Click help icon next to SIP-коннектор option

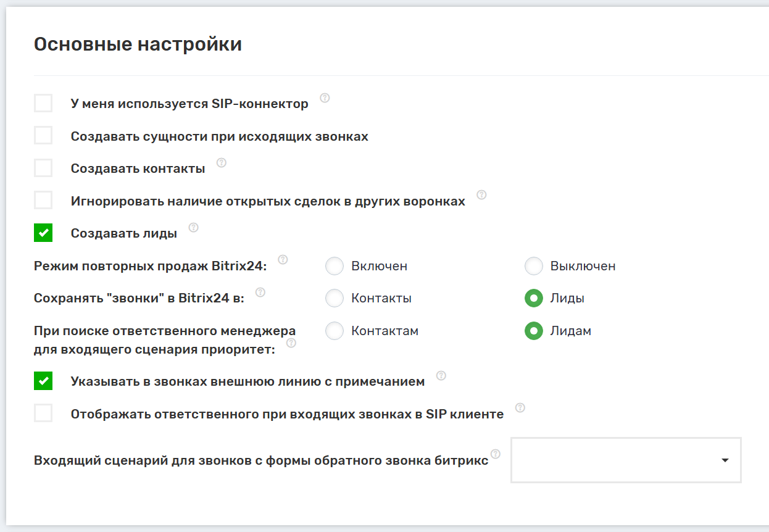325,98
